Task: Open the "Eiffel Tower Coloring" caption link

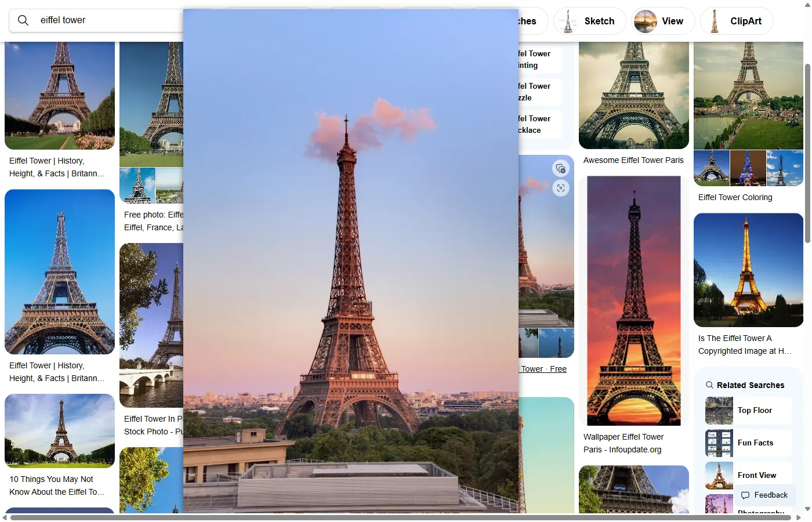Action: click(735, 197)
